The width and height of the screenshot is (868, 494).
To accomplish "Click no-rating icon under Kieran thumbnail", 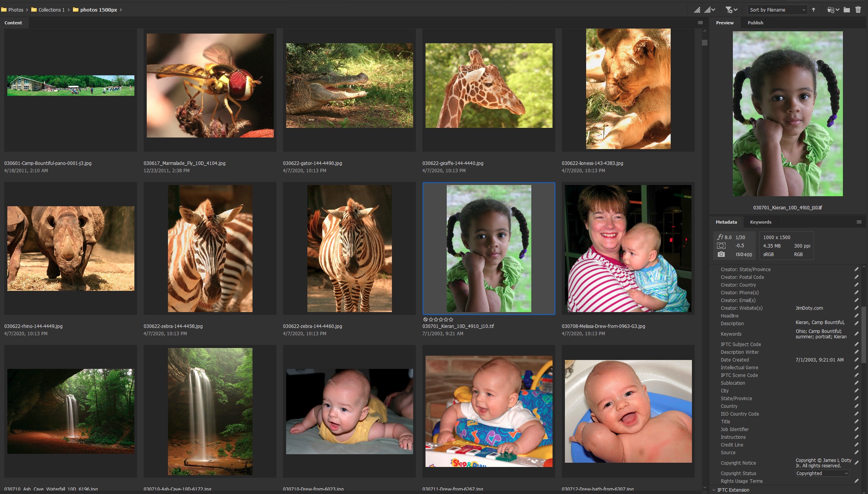I will coord(425,319).
